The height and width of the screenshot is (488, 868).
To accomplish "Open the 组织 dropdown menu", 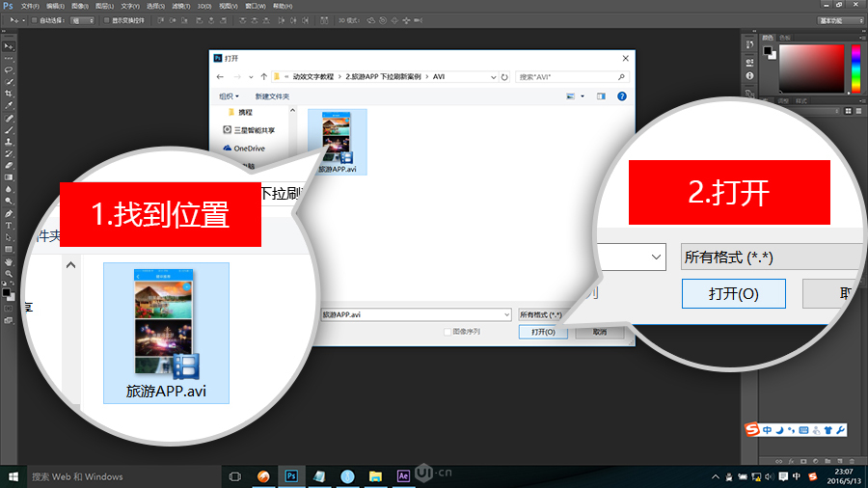I will [x=229, y=96].
